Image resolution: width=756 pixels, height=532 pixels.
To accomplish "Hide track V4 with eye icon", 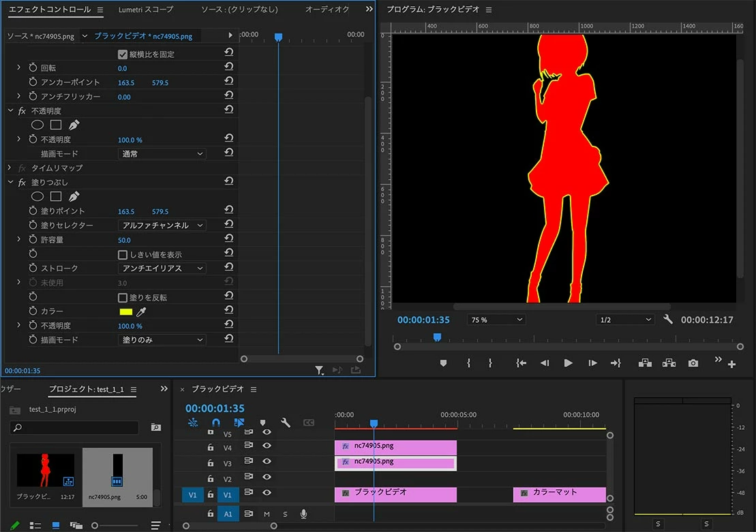I will point(267,446).
